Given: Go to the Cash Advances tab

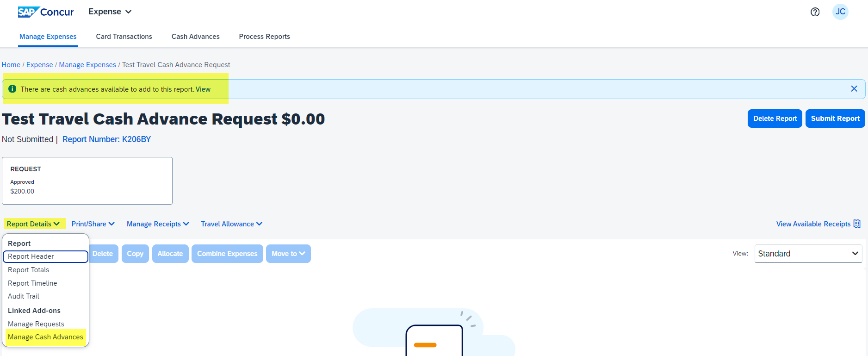Looking at the screenshot, I should [x=196, y=37].
